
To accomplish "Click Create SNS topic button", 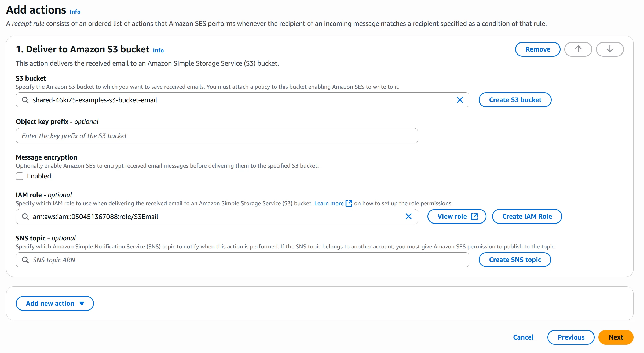I will pyautogui.click(x=515, y=260).
